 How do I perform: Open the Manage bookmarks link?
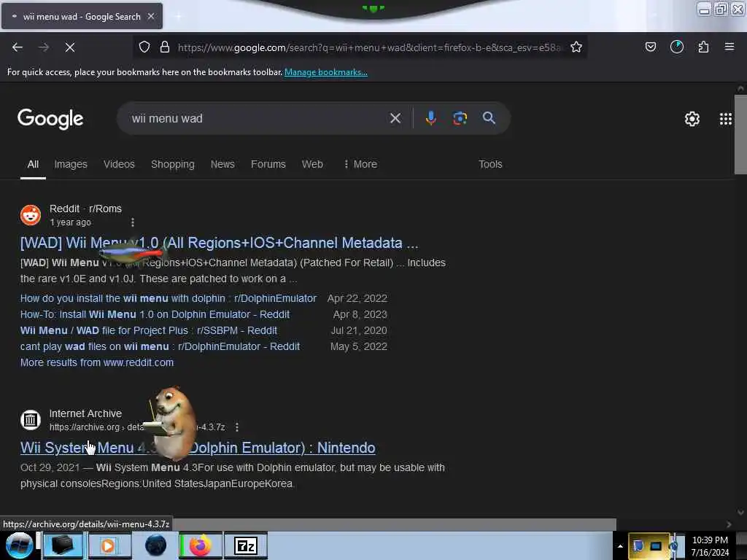click(x=326, y=72)
